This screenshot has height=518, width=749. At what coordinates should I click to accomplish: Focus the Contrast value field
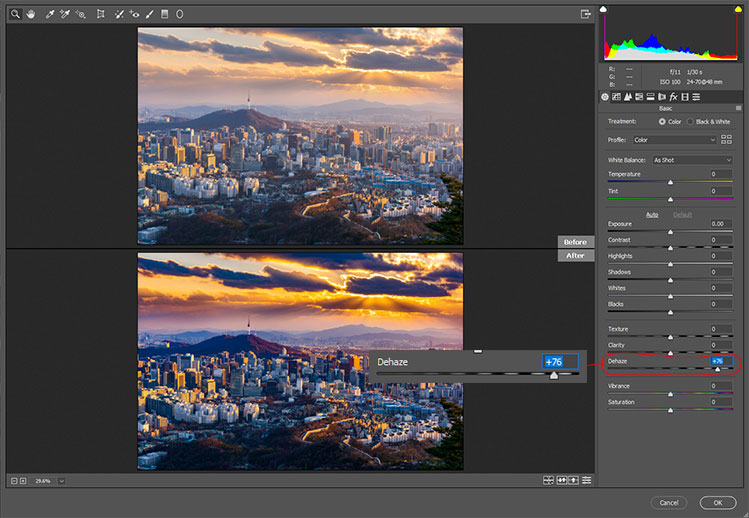coord(720,240)
